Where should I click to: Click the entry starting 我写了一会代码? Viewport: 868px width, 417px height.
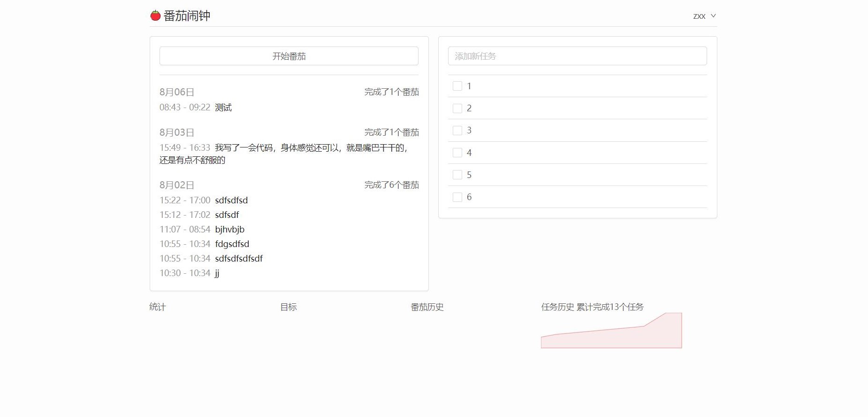(283, 154)
